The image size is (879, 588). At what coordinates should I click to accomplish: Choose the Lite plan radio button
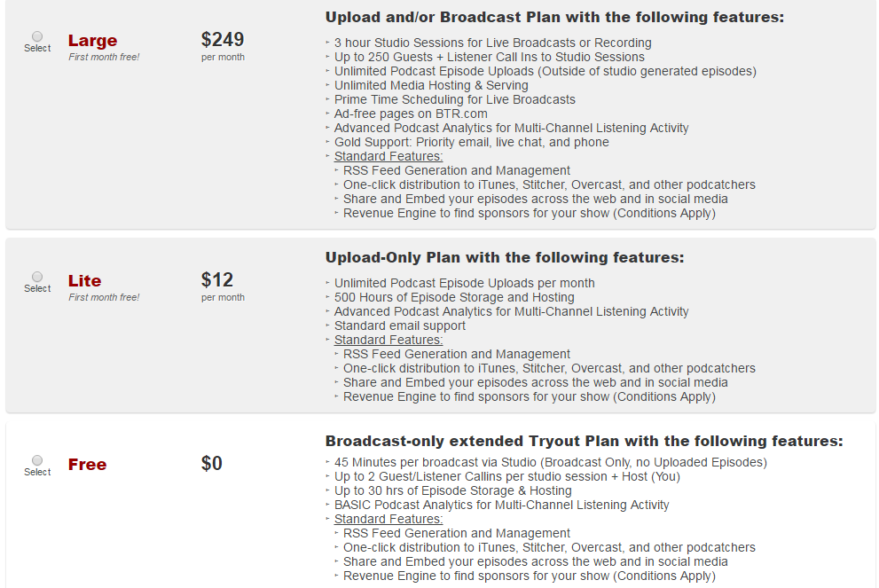pyautogui.click(x=37, y=277)
